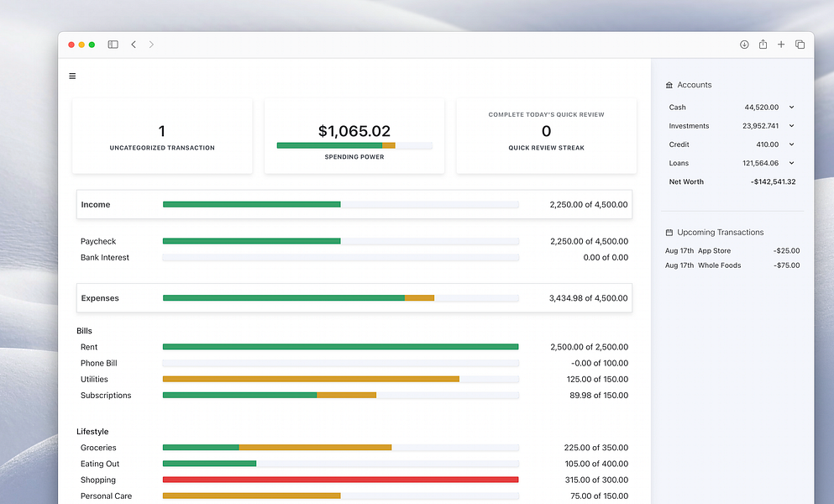Click the Spending Power progress bar
Viewport: 834px width, 504px height.
point(354,145)
